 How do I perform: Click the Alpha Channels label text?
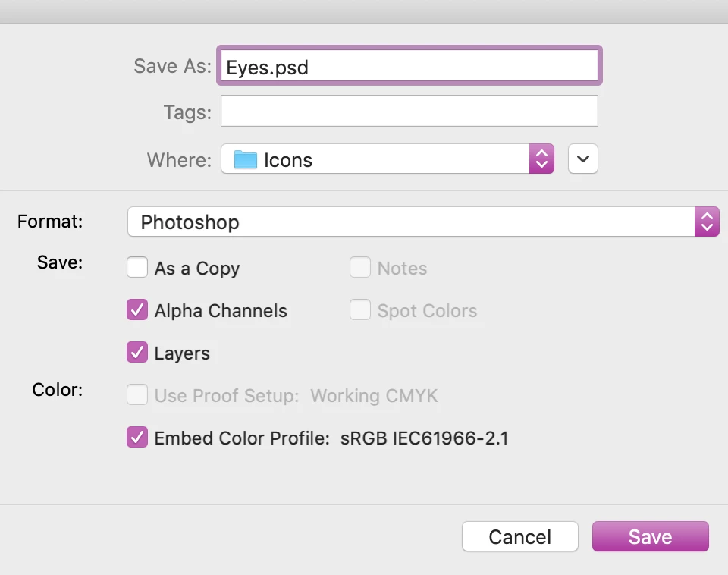[x=221, y=311]
